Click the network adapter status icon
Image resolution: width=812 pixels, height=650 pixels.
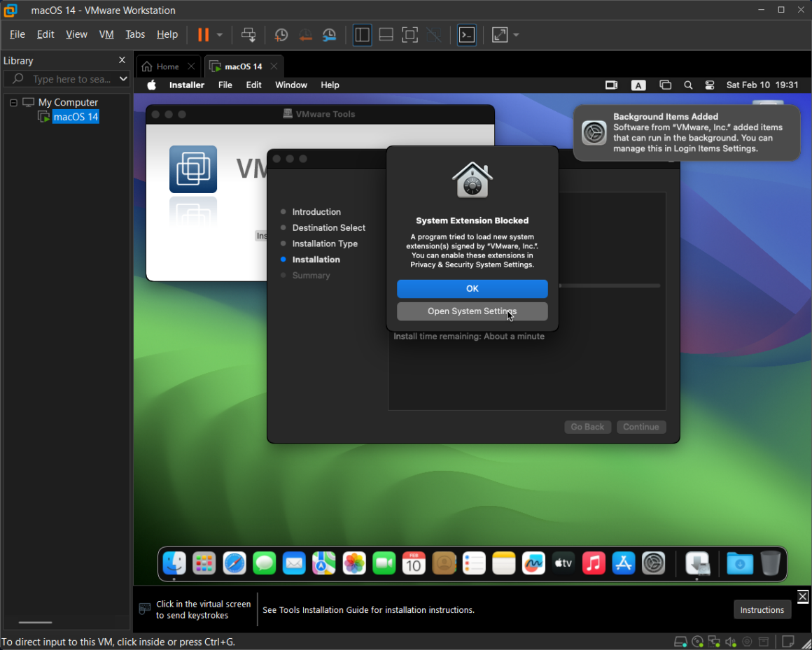pyautogui.click(x=714, y=642)
